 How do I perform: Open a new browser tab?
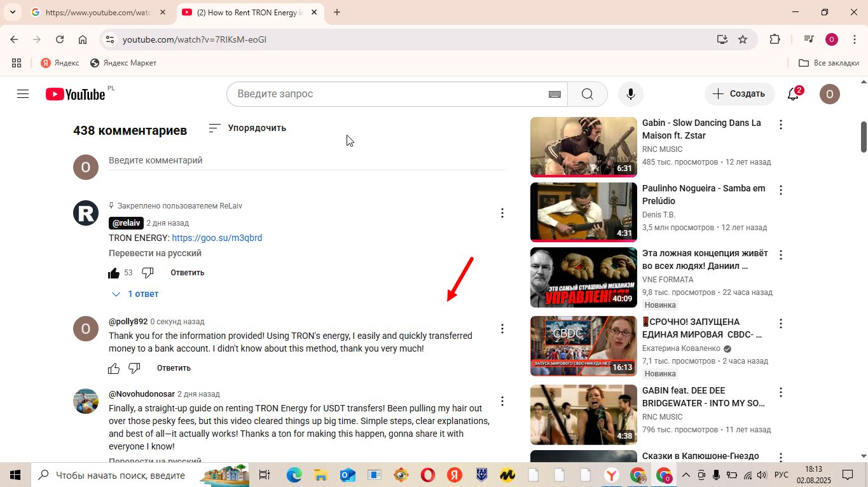point(337,12)
